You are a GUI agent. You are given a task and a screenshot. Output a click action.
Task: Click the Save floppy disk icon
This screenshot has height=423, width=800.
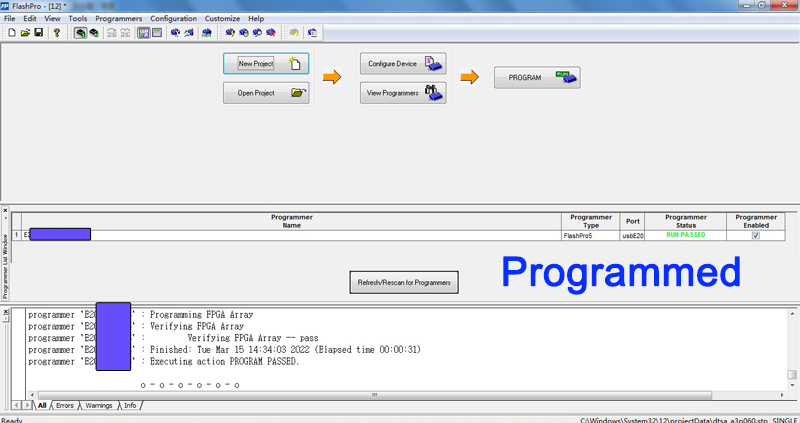(38, 33)
